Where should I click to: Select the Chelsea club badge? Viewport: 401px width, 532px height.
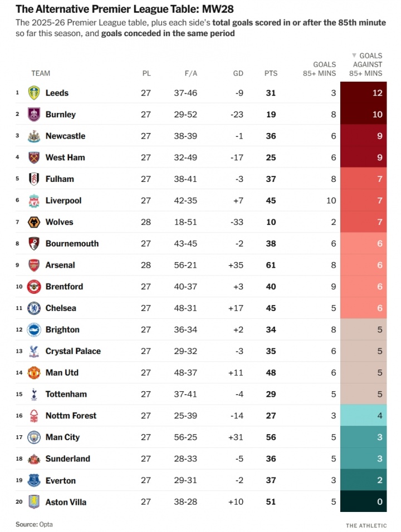point(34,308)
